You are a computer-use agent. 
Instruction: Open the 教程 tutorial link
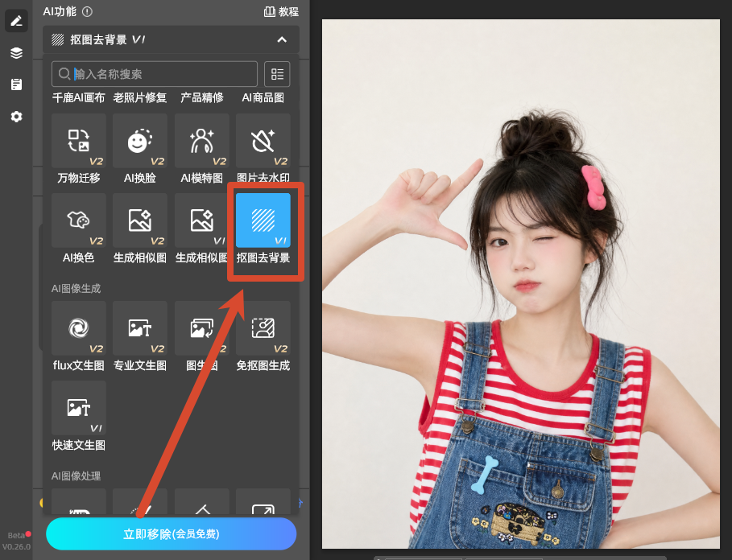coord(282,11)
